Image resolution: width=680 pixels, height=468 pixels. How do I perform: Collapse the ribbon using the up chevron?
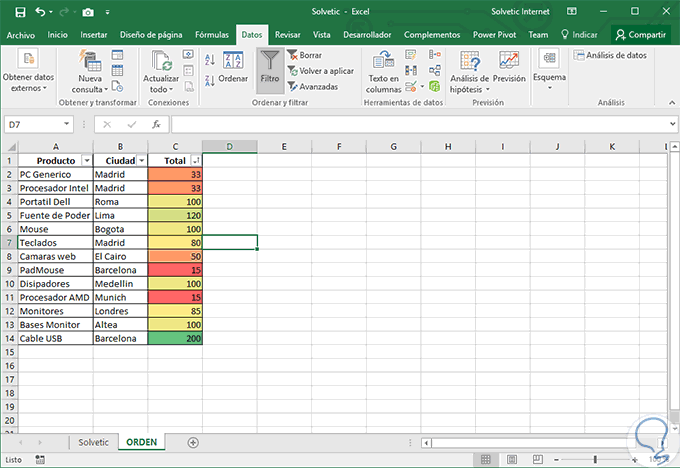(x=672, y=102)
